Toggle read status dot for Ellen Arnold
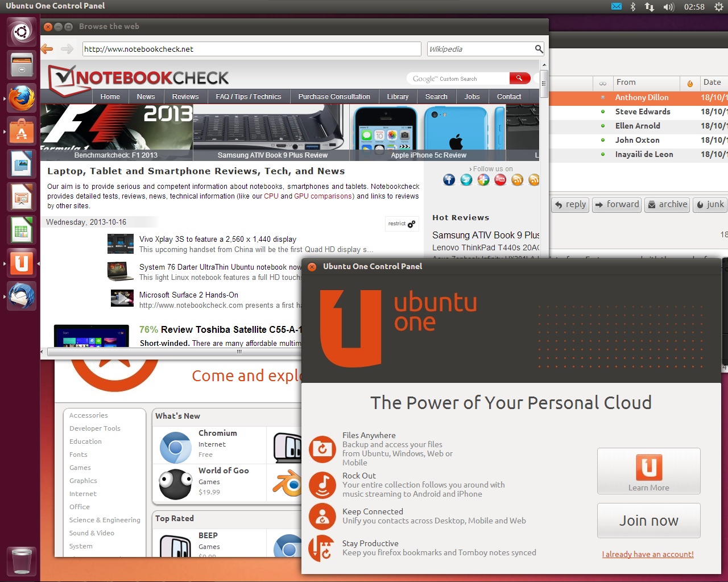Viewport: 728px width, 582px height. (603, 126)
